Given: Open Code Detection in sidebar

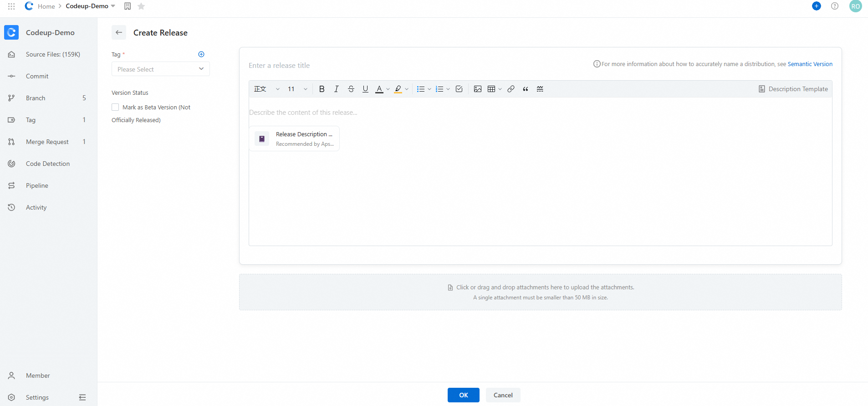Looking at the screenshot, I should (x=49, y=164).
